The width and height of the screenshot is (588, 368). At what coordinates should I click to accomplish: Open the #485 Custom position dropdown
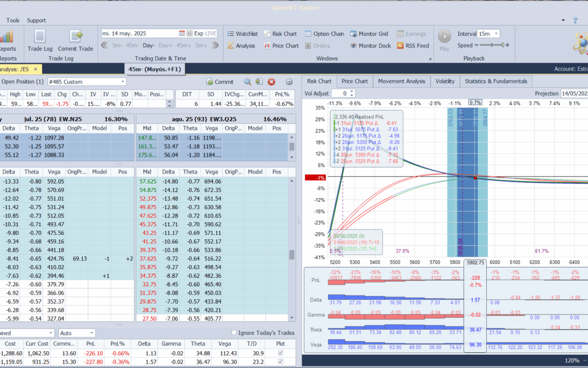point(122,81)
